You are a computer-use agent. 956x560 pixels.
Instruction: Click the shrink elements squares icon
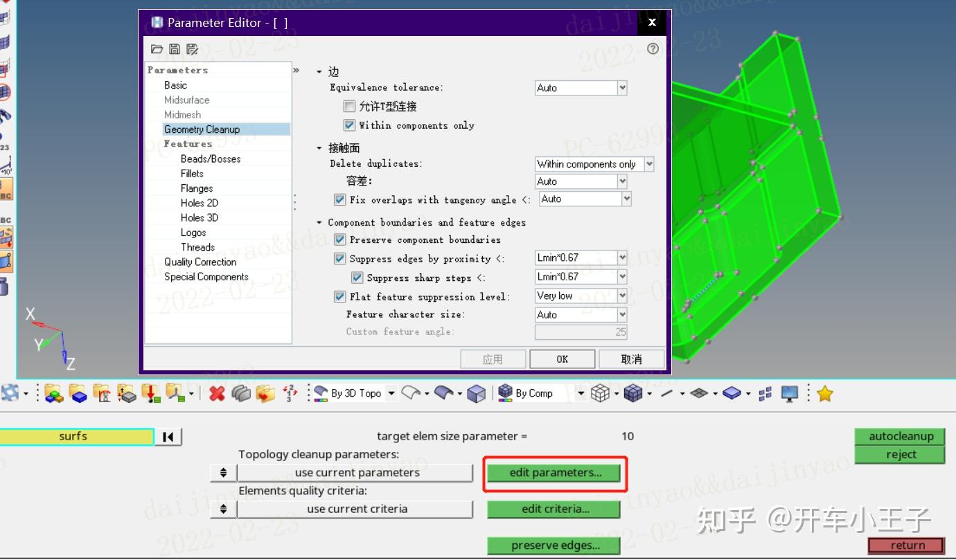coord(765,394)
